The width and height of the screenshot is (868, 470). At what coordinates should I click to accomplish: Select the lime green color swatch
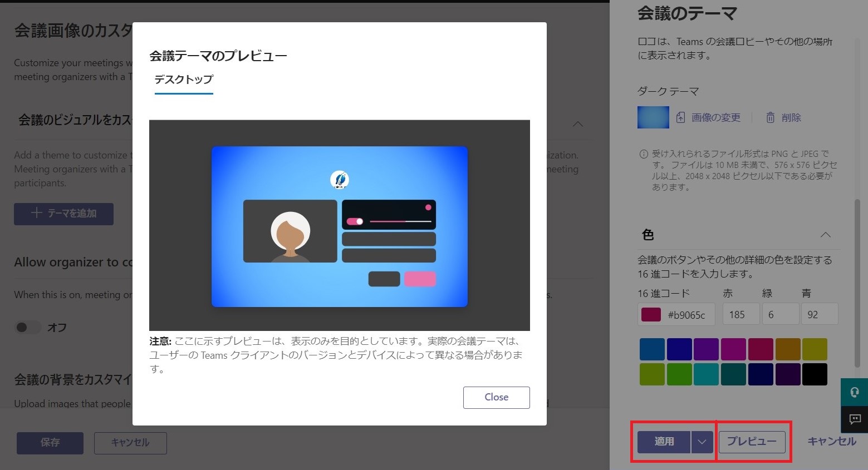(x=652, y=374)
